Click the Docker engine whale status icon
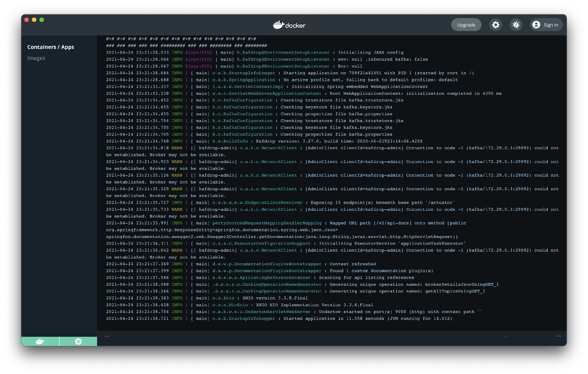This screenshot has height=374, width=588. point(40,341)
